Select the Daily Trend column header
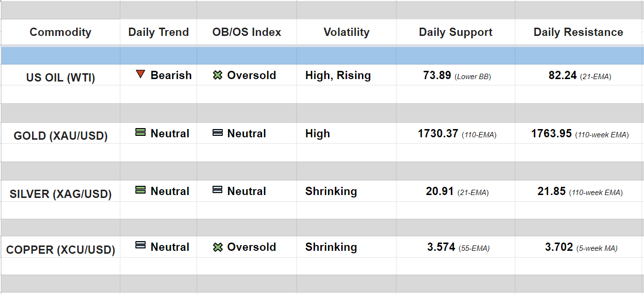 [158, 33]
